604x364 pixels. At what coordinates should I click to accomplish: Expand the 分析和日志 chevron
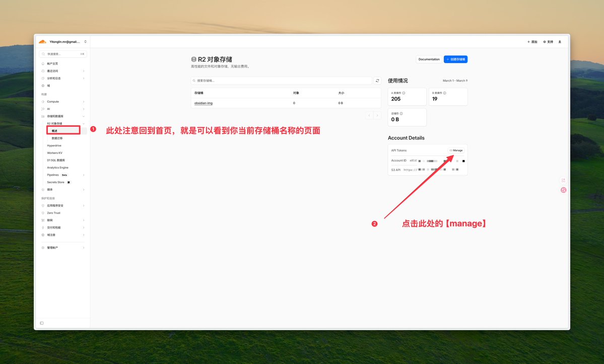click(x=84, y=78)
